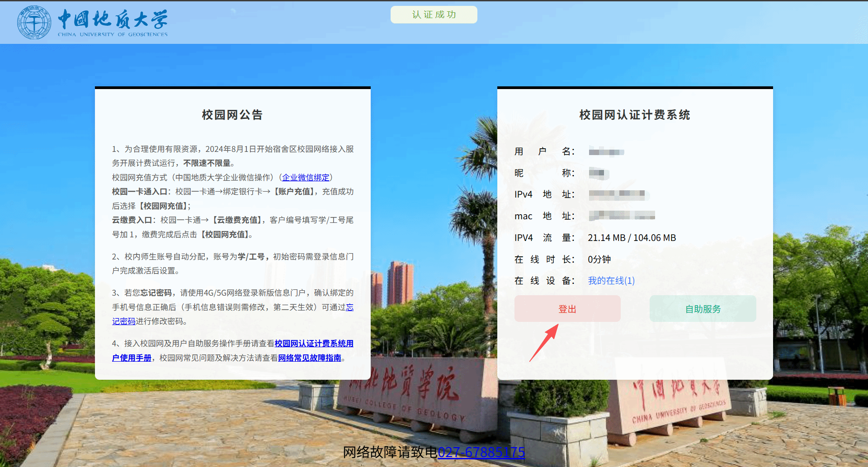Open the 自助服务 self-service button
The image size is (868, 467).
pos(703,309)
